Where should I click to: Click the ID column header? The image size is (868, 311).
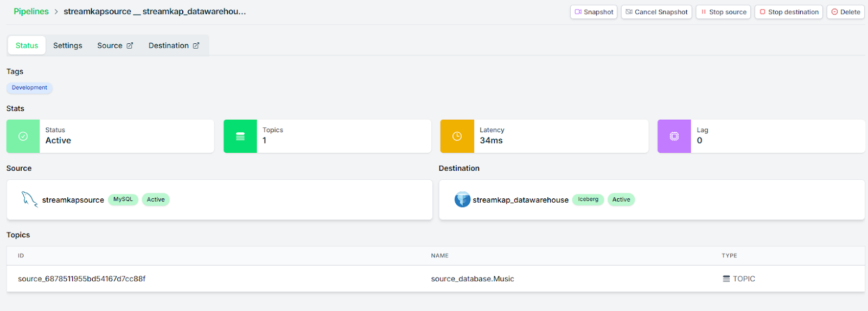(21, 256)
